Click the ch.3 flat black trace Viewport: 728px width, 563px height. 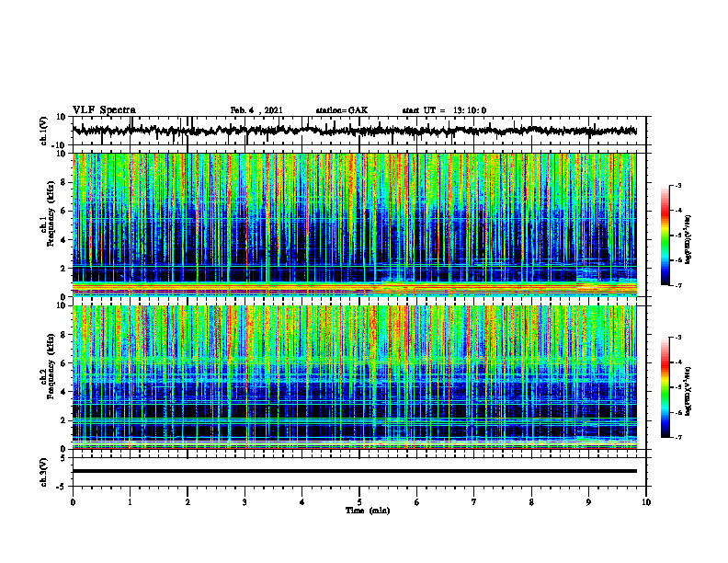354,471
